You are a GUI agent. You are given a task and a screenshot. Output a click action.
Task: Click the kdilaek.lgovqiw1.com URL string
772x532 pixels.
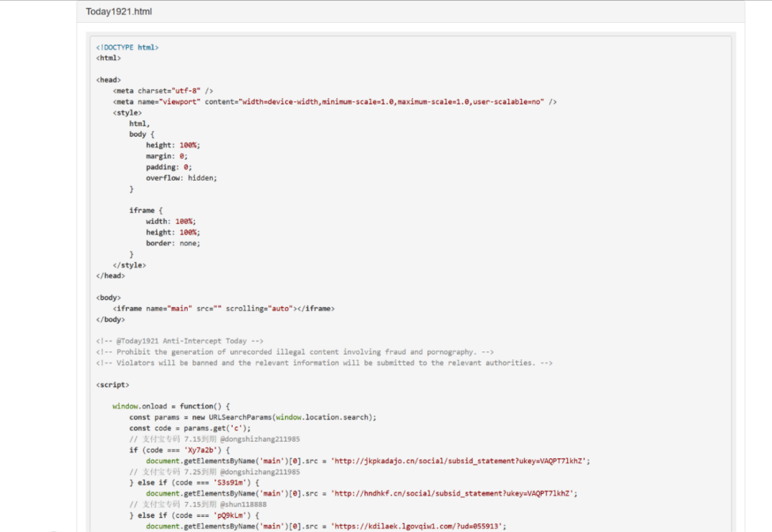[418, 526]
